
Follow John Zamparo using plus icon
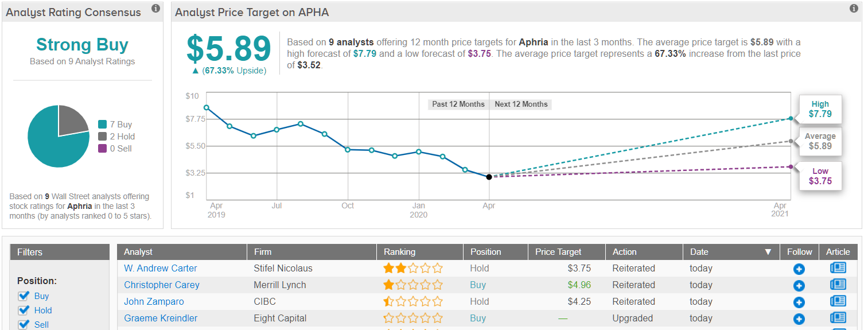tap(799, 302)
